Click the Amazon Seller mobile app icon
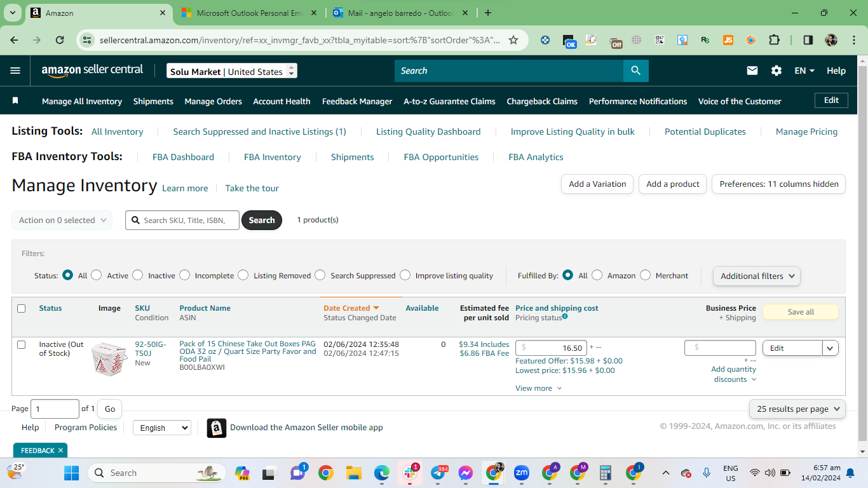This screenshot has width=868, height=488. coord(217,428)
